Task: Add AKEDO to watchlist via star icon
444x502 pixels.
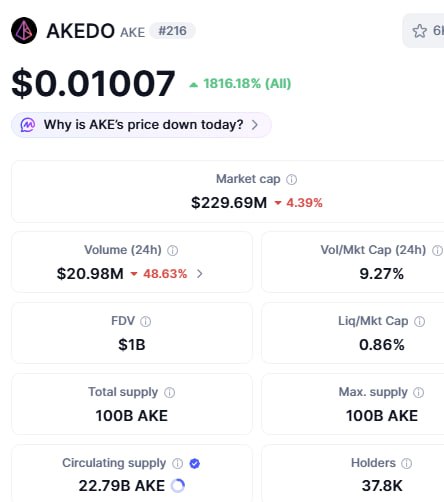Action: coord(419,31)
